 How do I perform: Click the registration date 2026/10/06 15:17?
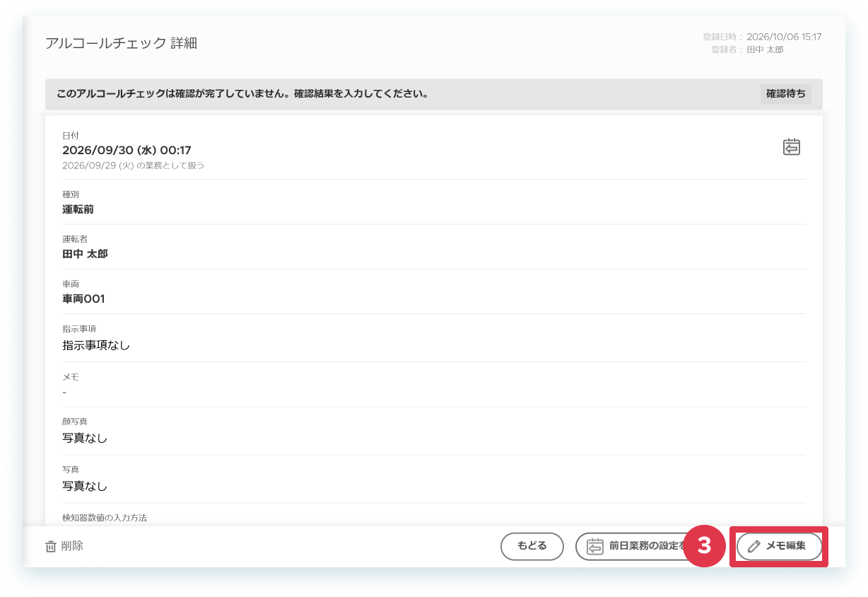pos(784,37)
